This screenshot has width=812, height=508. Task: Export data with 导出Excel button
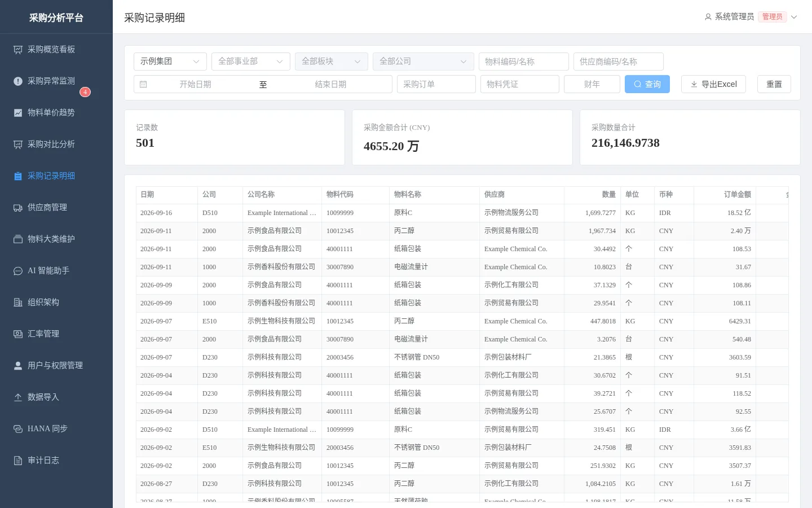point(713,84)
